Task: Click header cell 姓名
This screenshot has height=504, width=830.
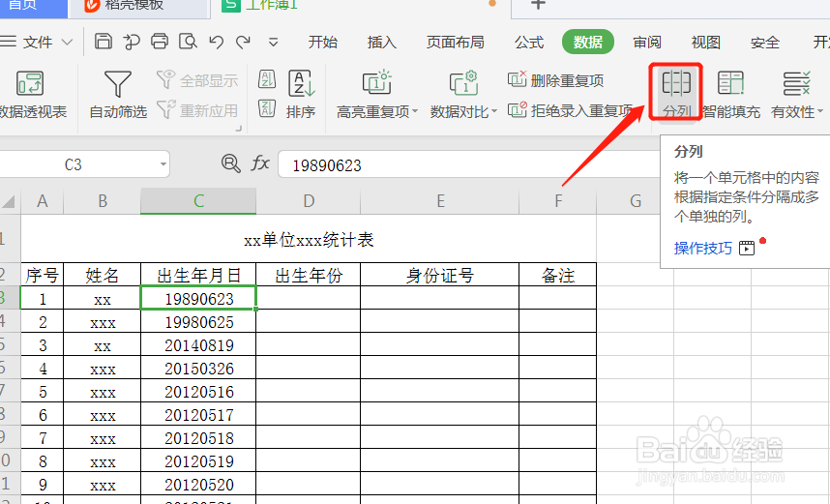Action: click(x=103, y=275)
